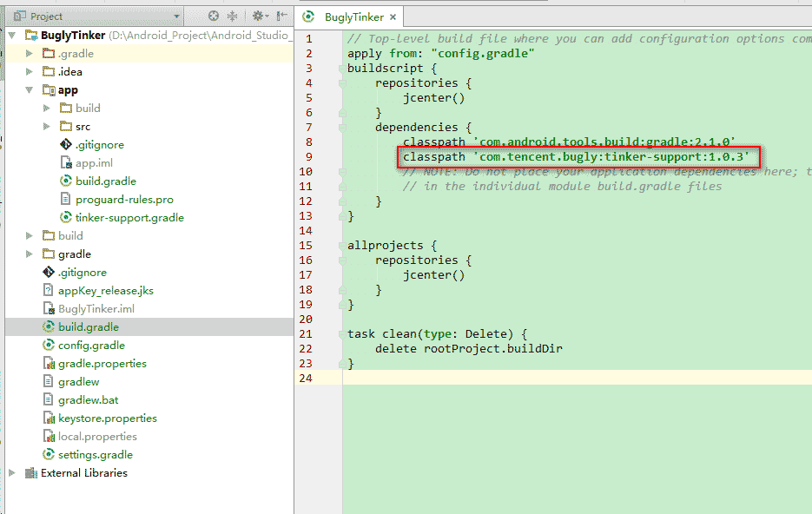Select the .idea folder icon

49,71
